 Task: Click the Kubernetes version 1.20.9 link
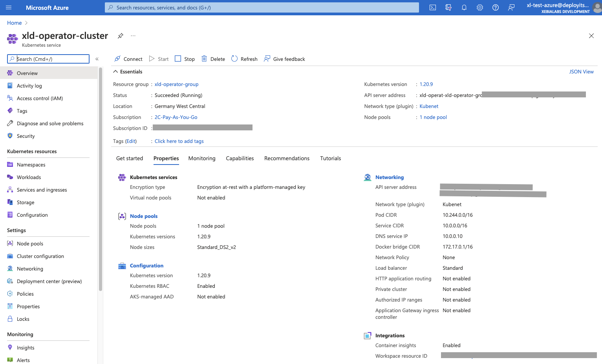(x=426, y=84)
